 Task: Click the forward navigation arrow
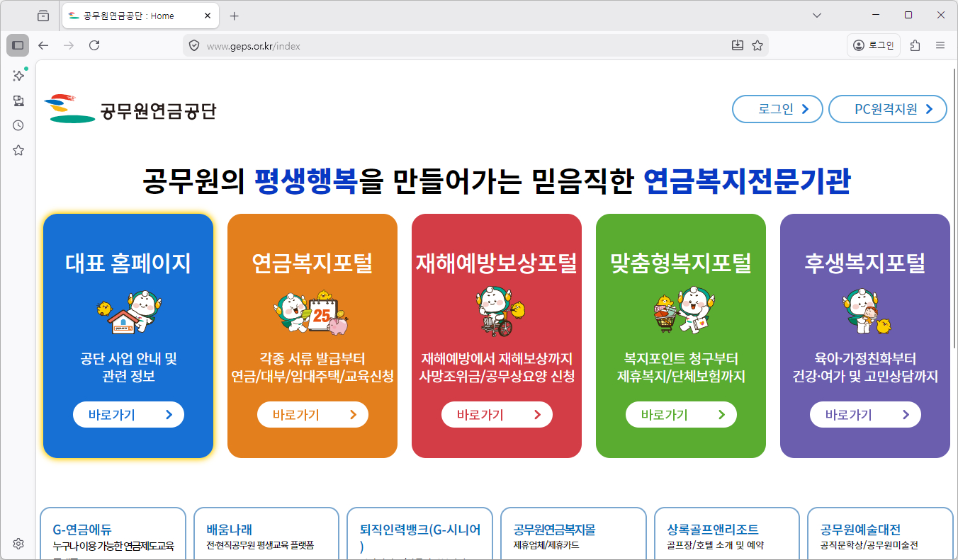pos(69,45)
